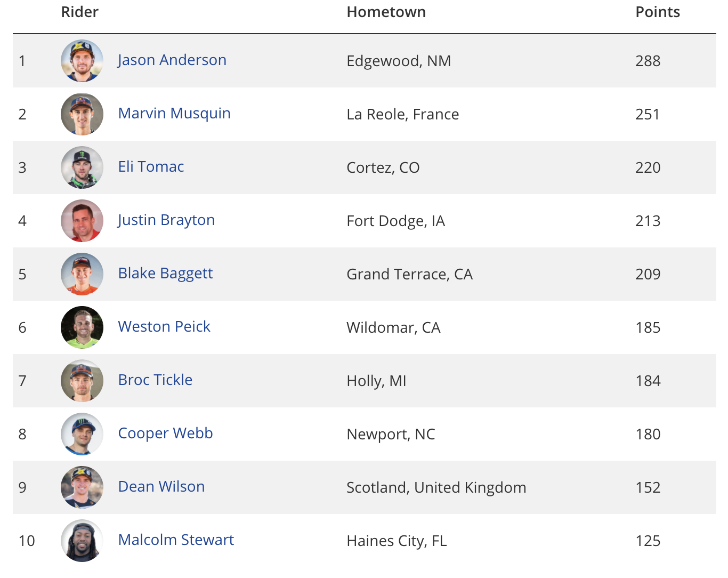Select the Blake Baggett link
The image size is (728, 578).
(165, 274)
